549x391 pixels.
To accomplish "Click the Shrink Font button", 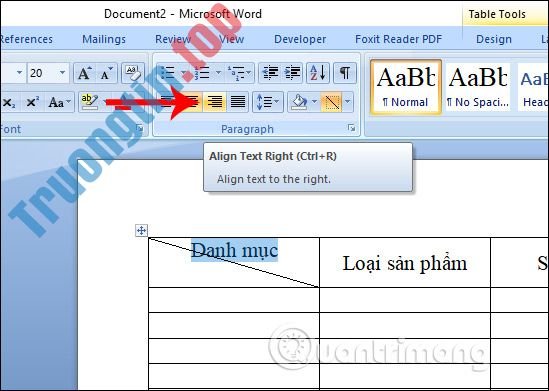I will (106, 74).
